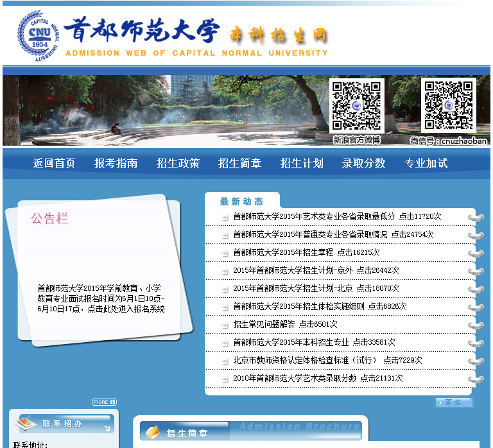Open the 报考指南 menu item

116,163
